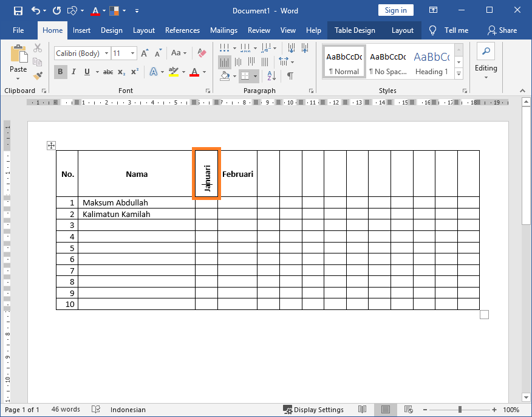The image size is (532, 417).
Task: Expand the highlight color dropdown arrow
Action: tap(183, 72)
